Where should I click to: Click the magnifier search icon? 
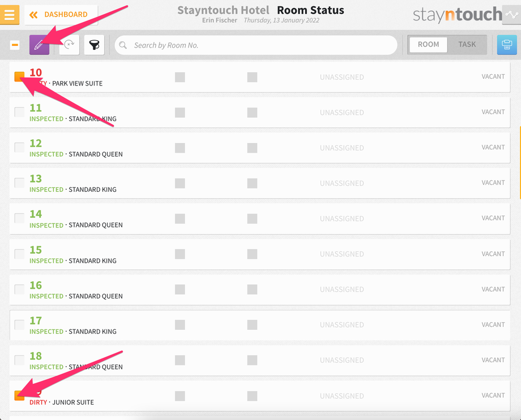123,45
